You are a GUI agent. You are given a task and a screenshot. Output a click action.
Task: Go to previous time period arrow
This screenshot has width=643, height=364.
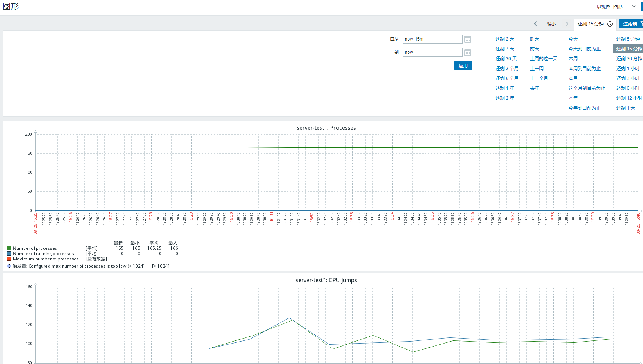535,24
